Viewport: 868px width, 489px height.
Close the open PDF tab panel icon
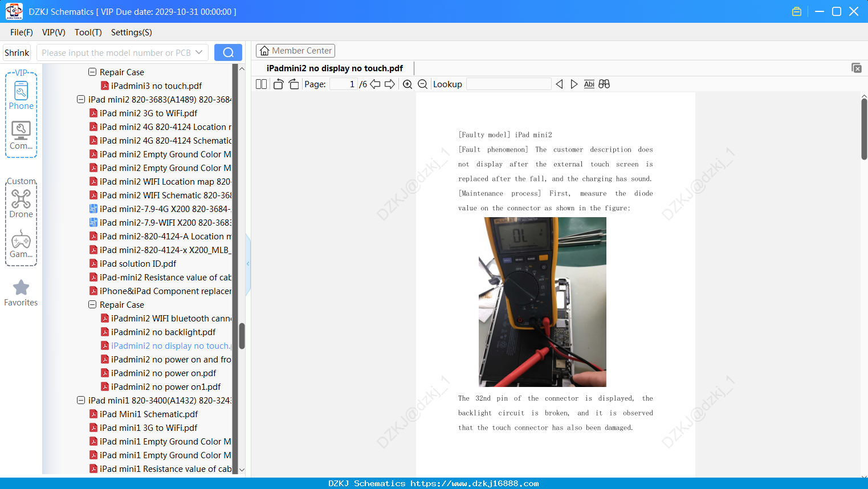tap(856, 68)
